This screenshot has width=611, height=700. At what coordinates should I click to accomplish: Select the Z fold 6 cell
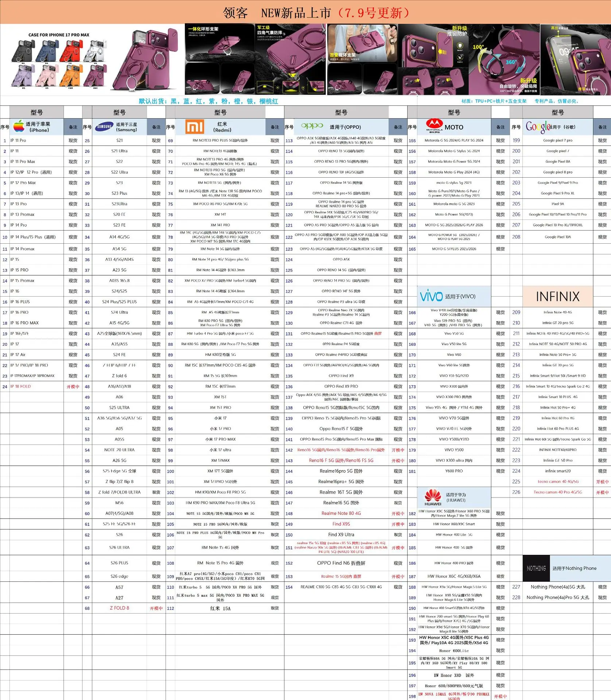120,376
